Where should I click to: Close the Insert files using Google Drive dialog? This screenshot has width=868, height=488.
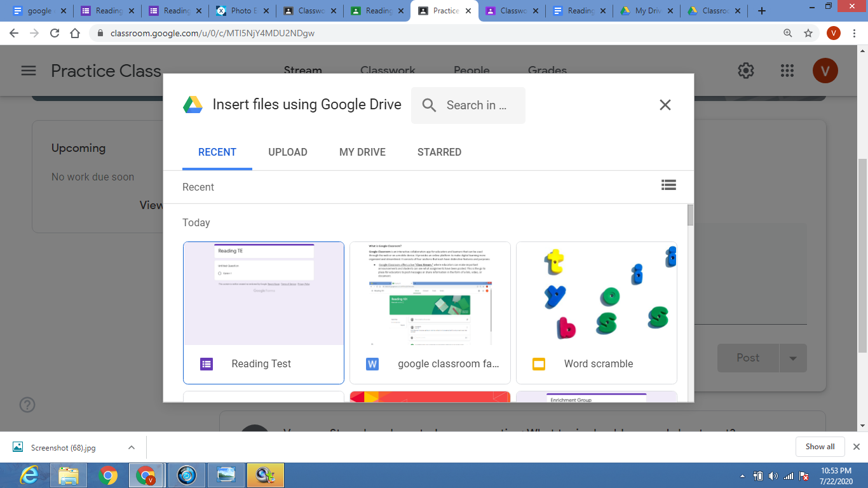point(665,105)
